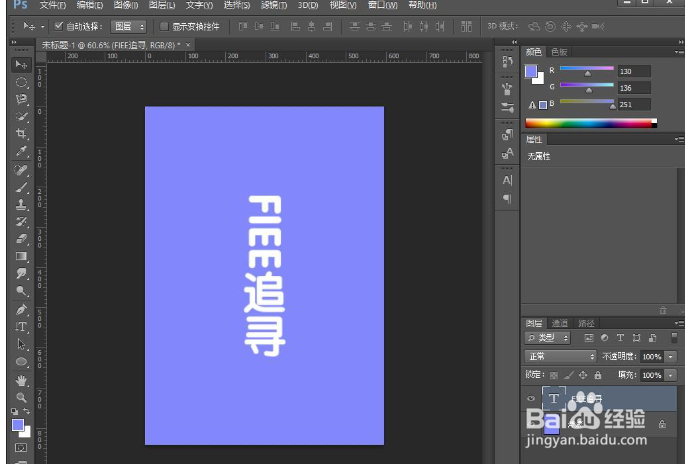Image resolution: width=685 pixels, height=464 pixels.
Task: Toggle layer filtering on or off
Action: tap(675, 338)
